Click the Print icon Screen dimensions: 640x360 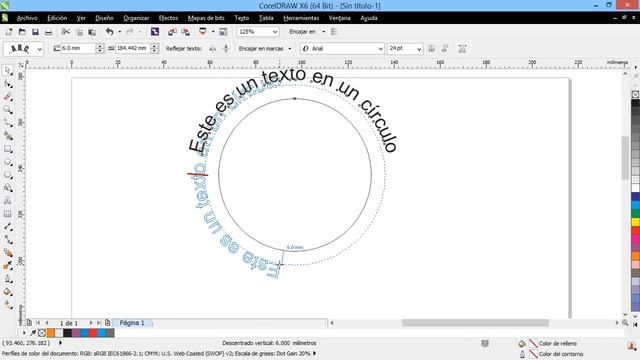[x=48, y=31]
